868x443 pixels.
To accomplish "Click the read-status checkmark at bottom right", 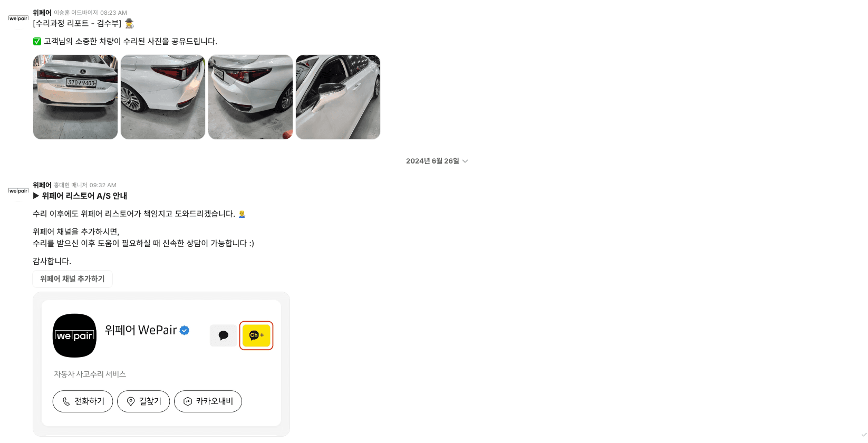I will [x=864, y=435].
